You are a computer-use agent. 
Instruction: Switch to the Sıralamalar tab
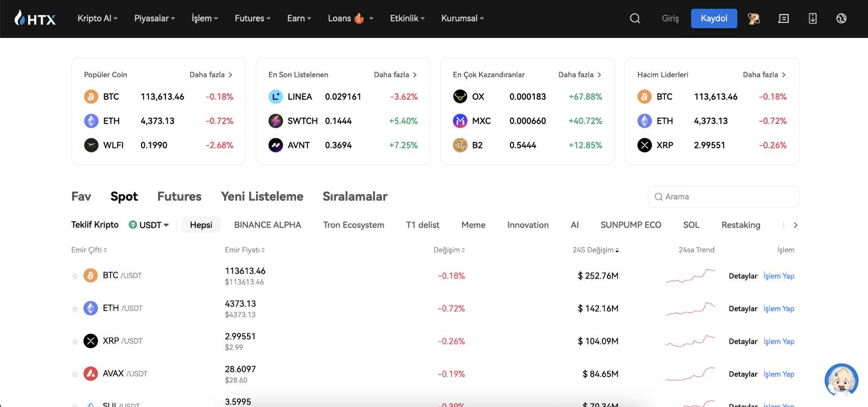pyautogui.click(x=355, y=196)
